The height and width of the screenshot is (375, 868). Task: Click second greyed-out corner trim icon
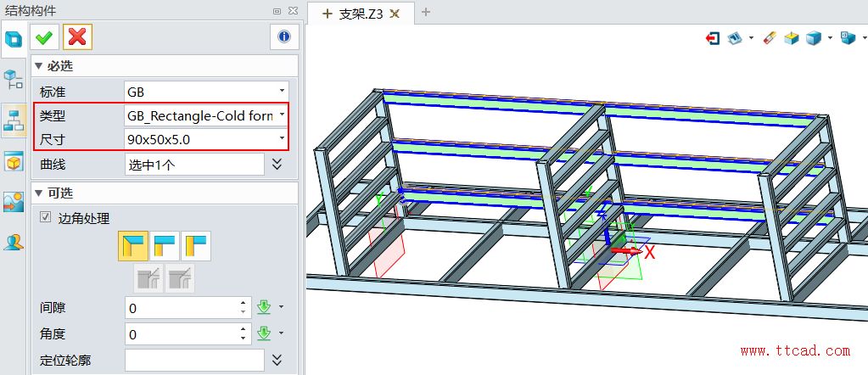[x=180, y=278]
